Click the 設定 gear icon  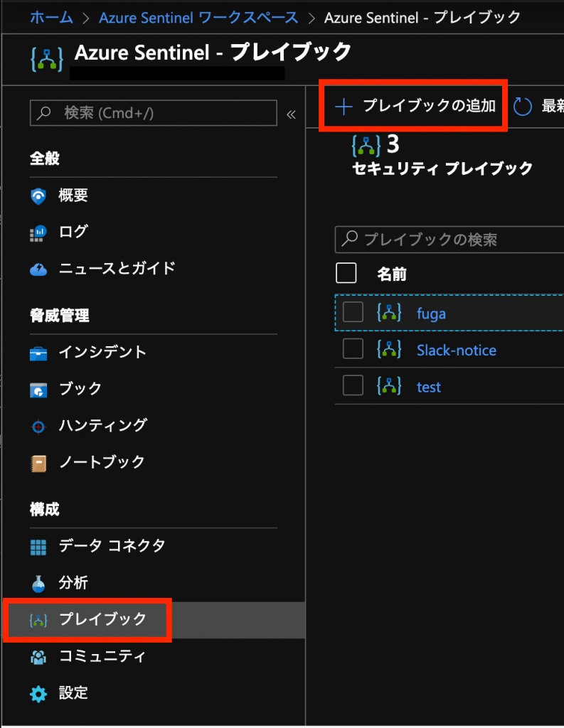38,694
